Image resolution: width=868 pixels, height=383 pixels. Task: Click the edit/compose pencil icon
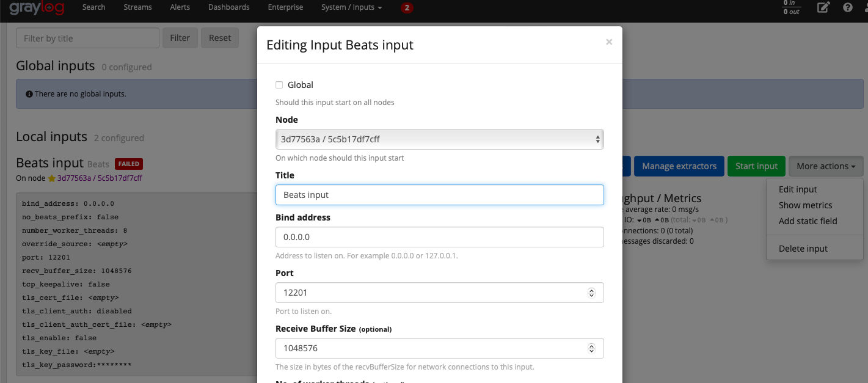click(x=823, y=8)
